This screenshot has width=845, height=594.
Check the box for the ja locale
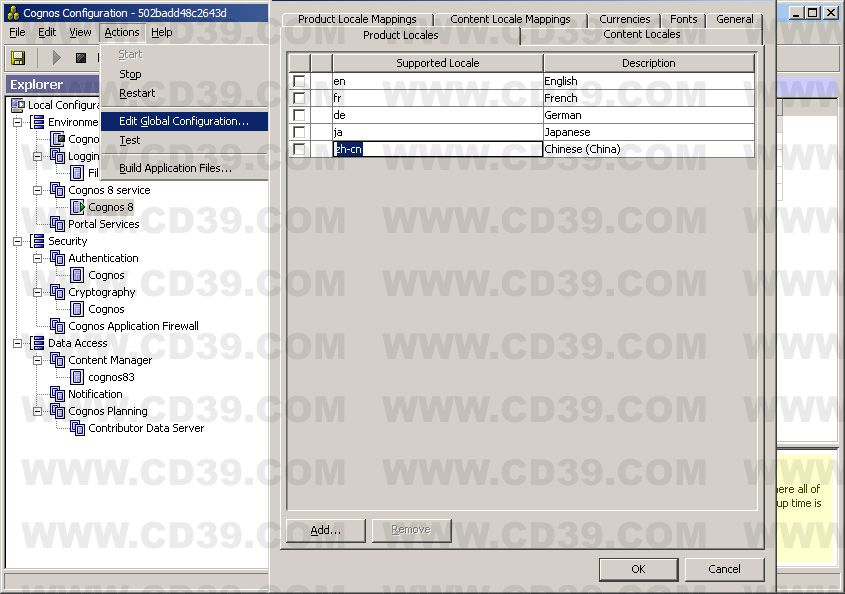coord(299,132)
